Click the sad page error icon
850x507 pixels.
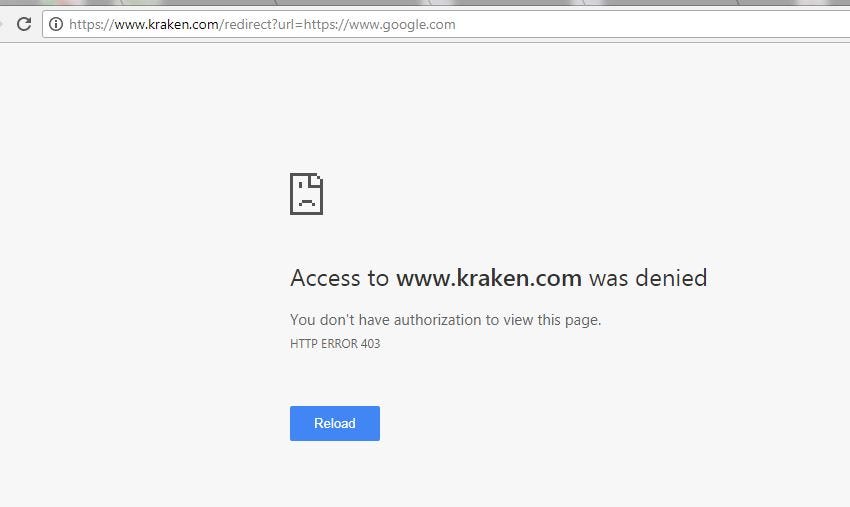(x=306, y=194)
